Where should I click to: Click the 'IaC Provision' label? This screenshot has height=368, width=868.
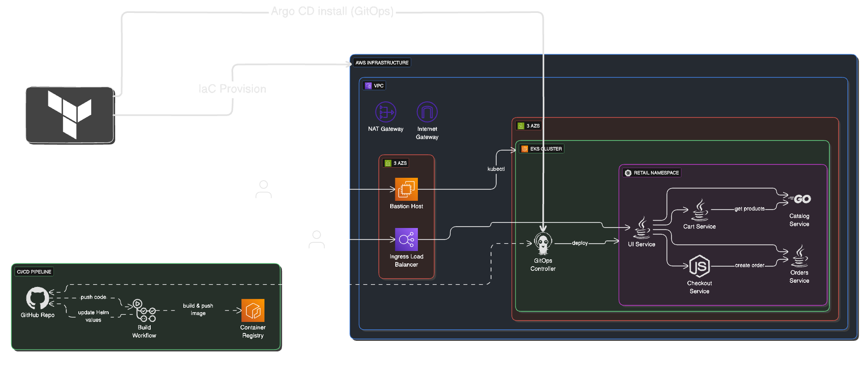click(232, 89)
